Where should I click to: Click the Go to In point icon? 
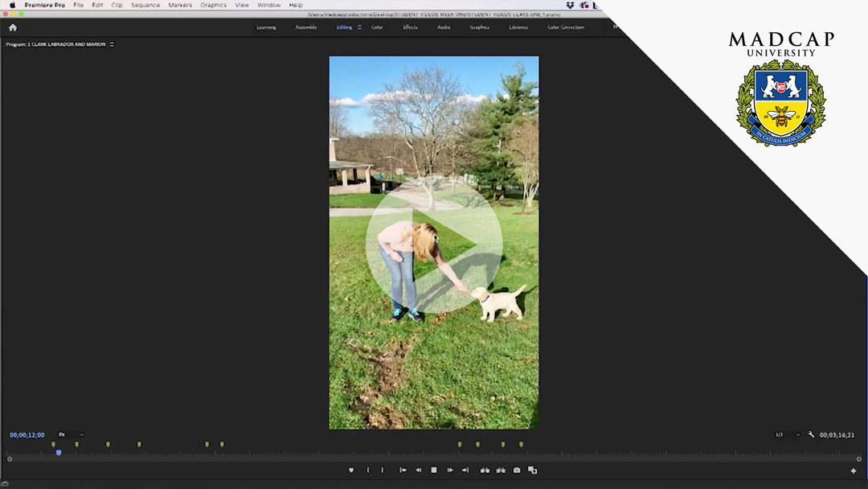(403, 471)
